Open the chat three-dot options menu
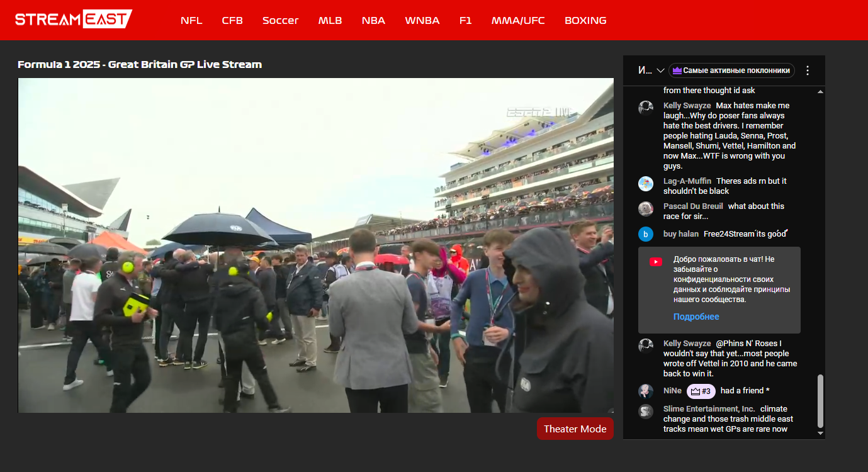The image size is (868, 472). point(808,70)
